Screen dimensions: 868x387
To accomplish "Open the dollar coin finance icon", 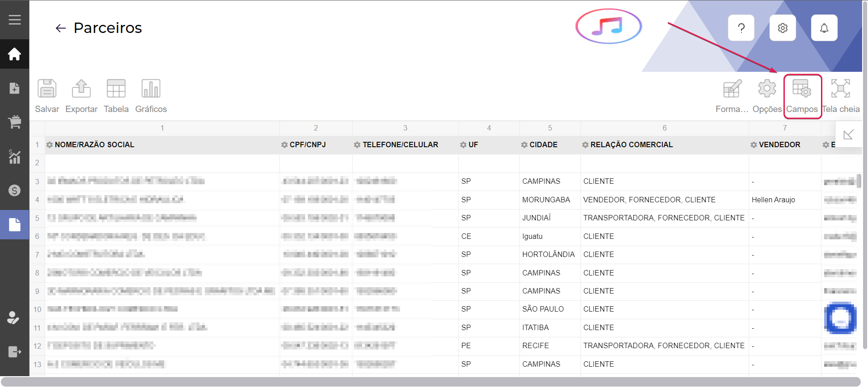I will (14, 191).
